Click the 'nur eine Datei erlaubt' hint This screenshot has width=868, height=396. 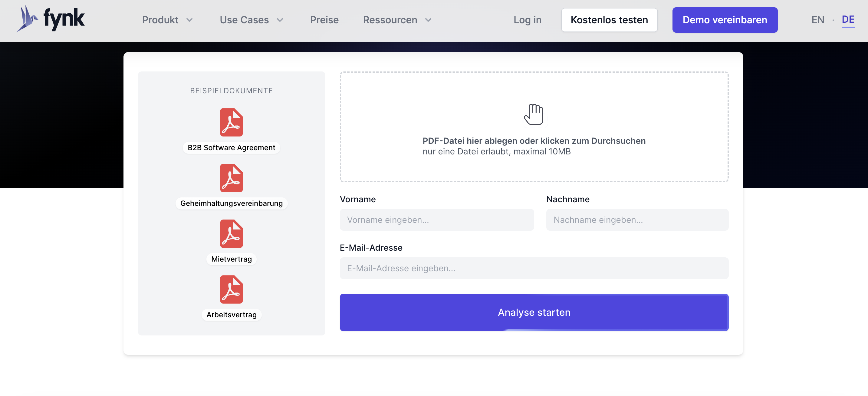click(496, 152)
